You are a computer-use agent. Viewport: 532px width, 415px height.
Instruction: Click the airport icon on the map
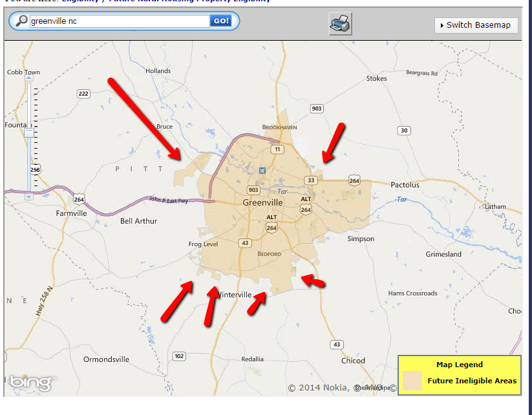click(x=262, y=171)
